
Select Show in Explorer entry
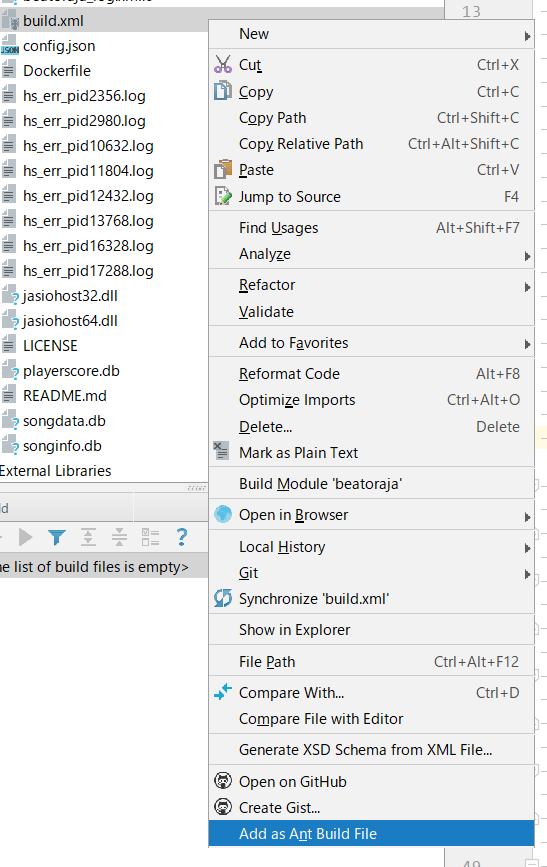[x=371, y=630]
